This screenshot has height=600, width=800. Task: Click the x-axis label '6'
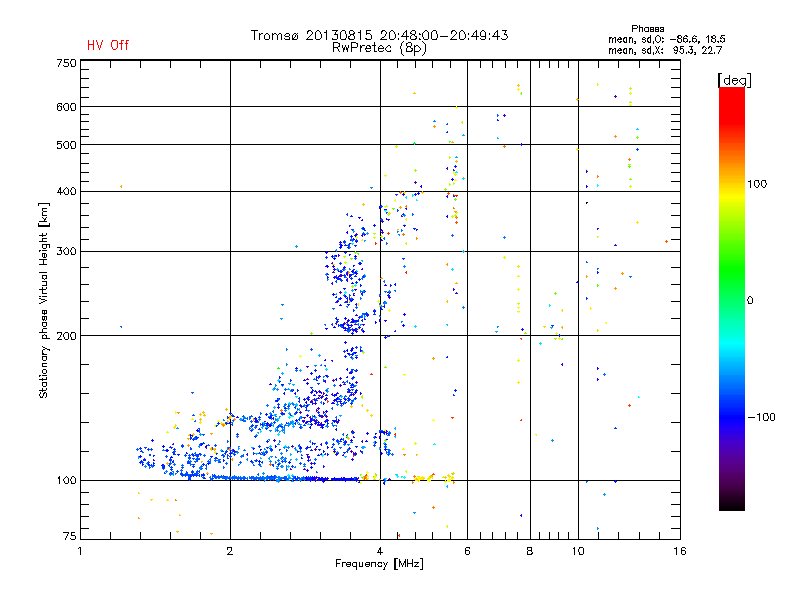coord(467,551)
